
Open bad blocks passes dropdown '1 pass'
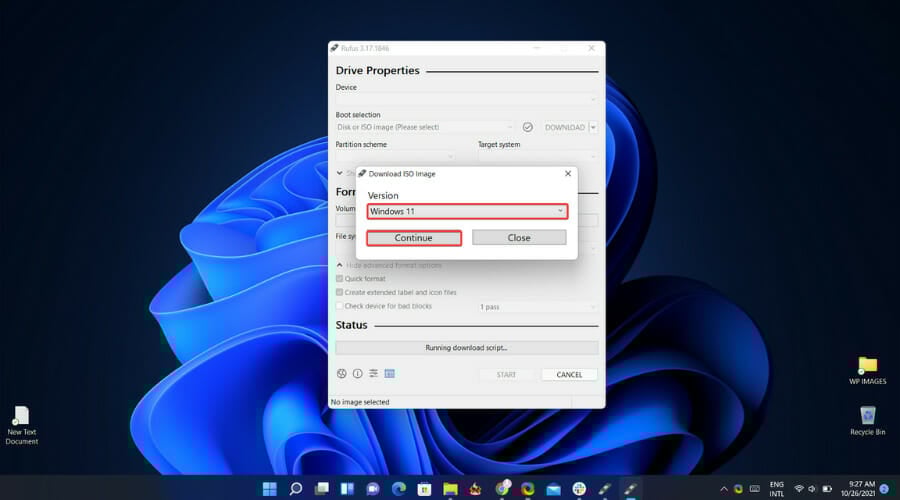(538, 307)
